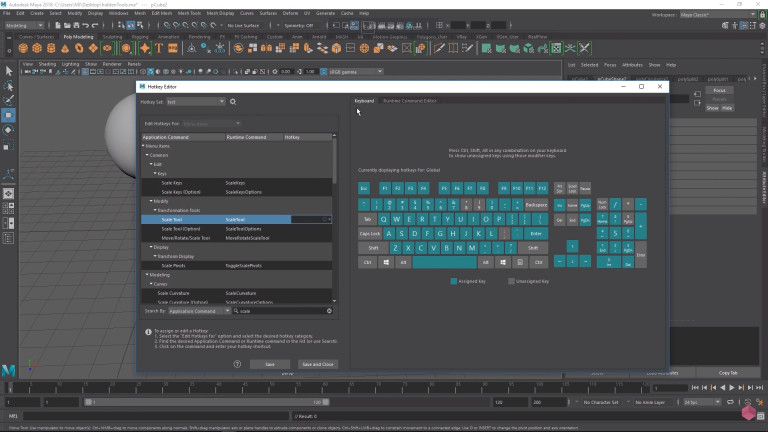
Task: Click the Hide button in Attribute Editor
Action: pos(727,108)
